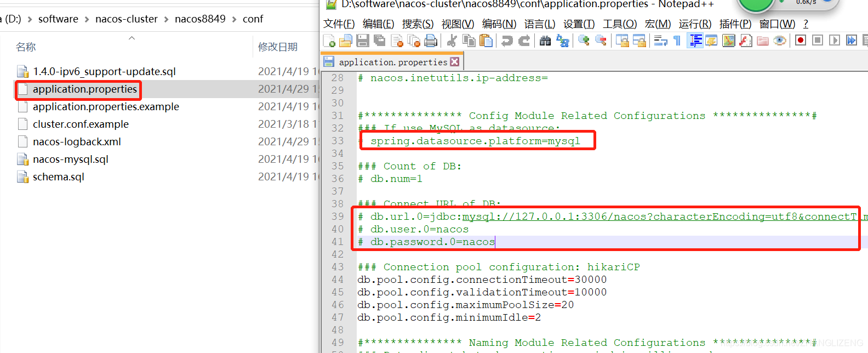Create a new file in Notepad++
868x353 pixels.
[329, 41]
